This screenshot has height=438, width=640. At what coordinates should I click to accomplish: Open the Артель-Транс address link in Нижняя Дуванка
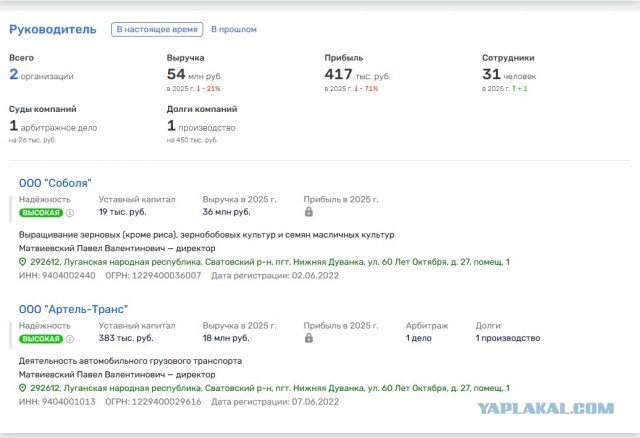[270, 388]
